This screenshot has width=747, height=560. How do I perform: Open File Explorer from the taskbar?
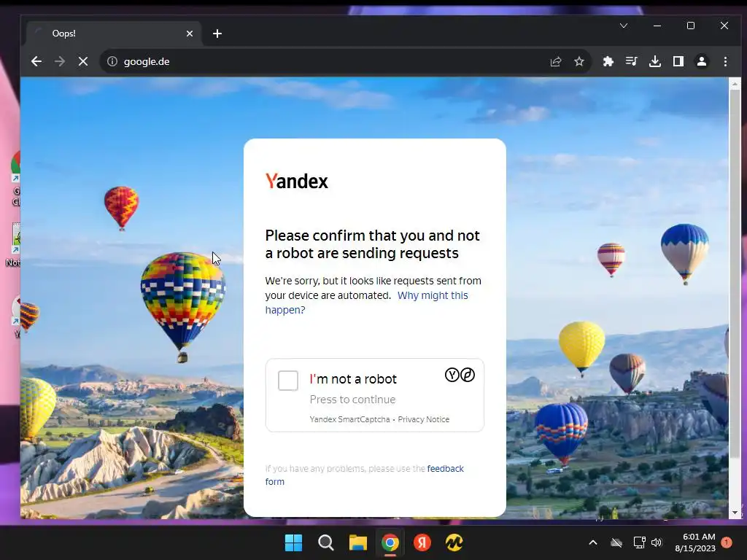click(357, 542)
